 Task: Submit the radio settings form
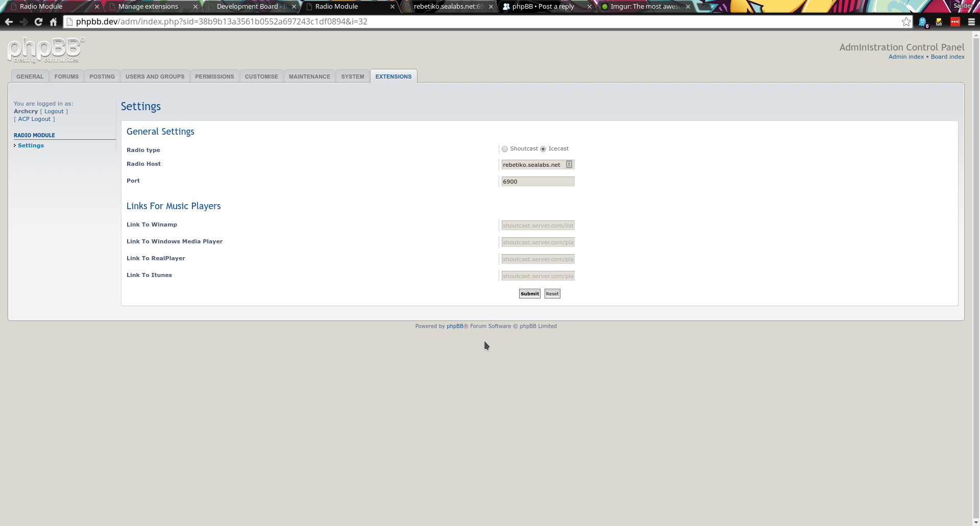(530, 293)
